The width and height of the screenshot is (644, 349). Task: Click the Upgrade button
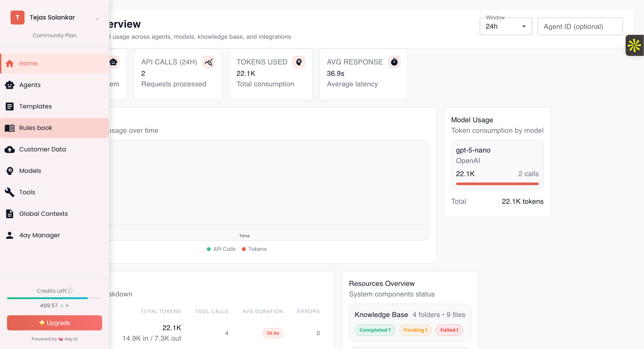coord(55,323)
